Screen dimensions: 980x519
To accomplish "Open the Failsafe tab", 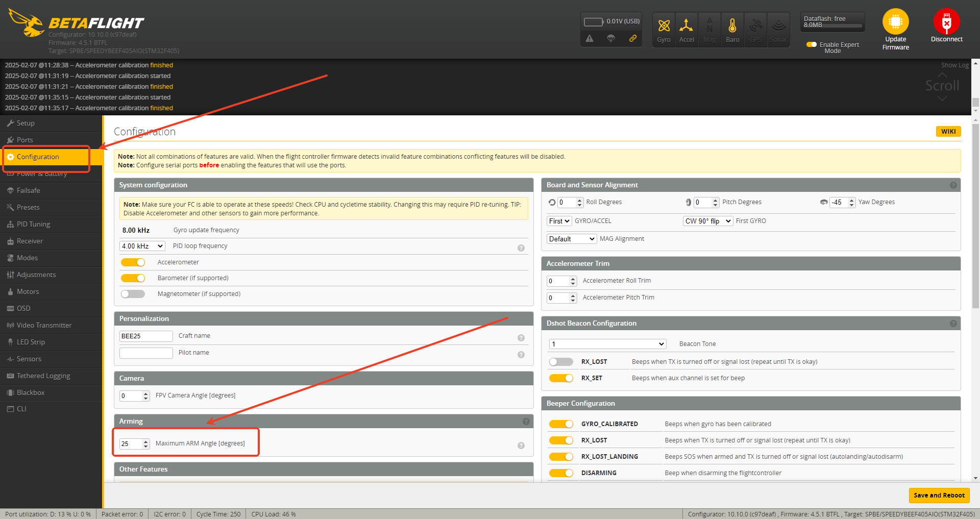I will coord(51,191).
